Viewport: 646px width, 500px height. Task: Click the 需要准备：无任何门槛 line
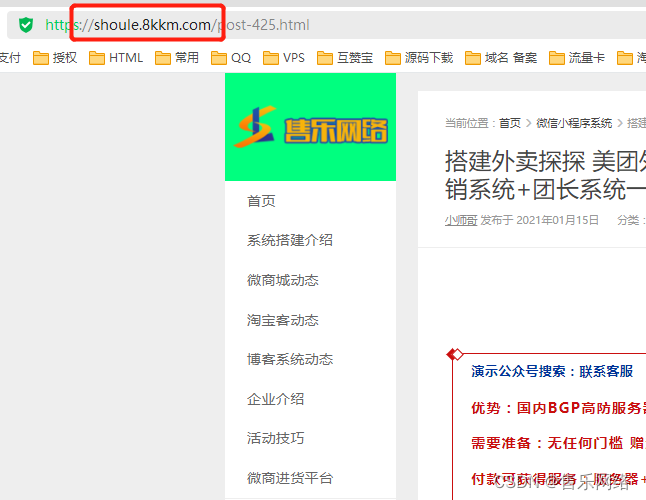(559, 443)
